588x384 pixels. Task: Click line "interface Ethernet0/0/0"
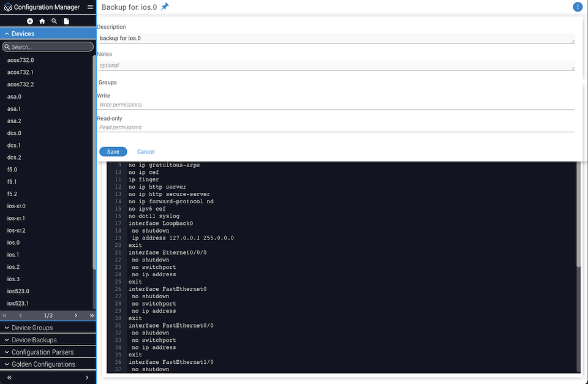168,252
